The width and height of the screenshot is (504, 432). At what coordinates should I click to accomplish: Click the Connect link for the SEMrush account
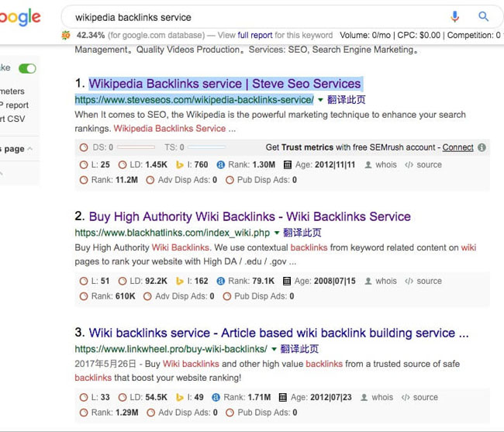(457, 147)
